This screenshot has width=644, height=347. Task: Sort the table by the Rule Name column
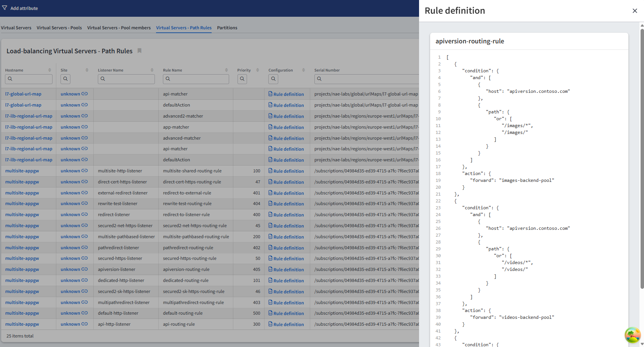(x=226, y=70)
